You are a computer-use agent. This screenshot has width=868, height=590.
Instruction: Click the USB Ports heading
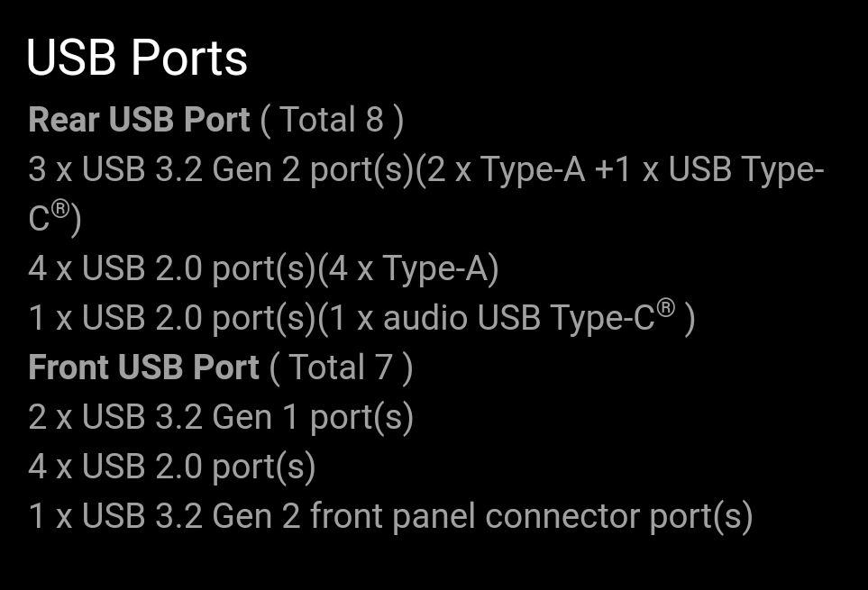coord(137,58)
